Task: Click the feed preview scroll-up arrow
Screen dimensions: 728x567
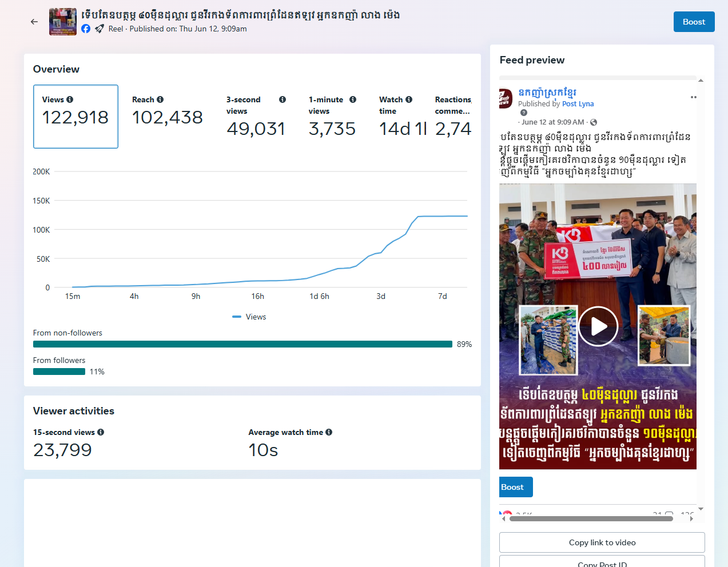Action: coord(701,81)
